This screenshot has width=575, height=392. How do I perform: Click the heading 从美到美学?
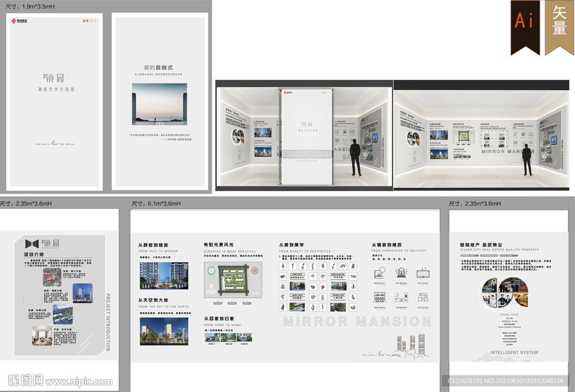click(291, 245)
